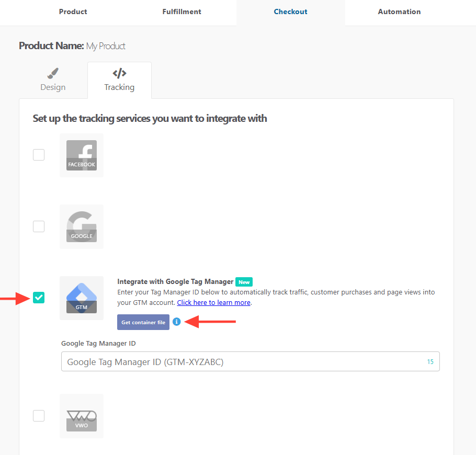Viewport: 476px width, 455px height.
Task: Click the Google tracking logo icon
Action: [x=81, y=226]
